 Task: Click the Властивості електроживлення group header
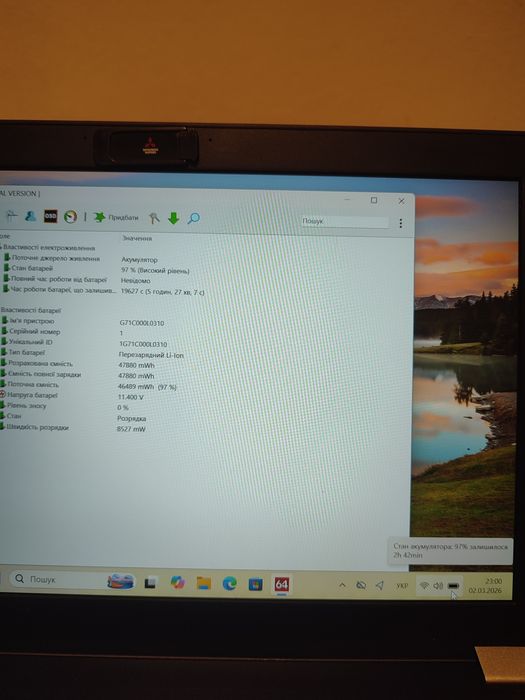tap(49, 247)
